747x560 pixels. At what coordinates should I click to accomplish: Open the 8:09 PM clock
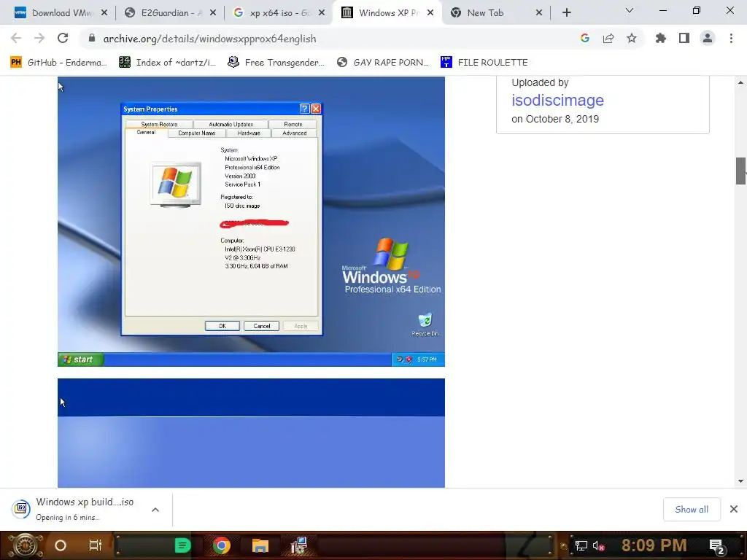(654, 545)
